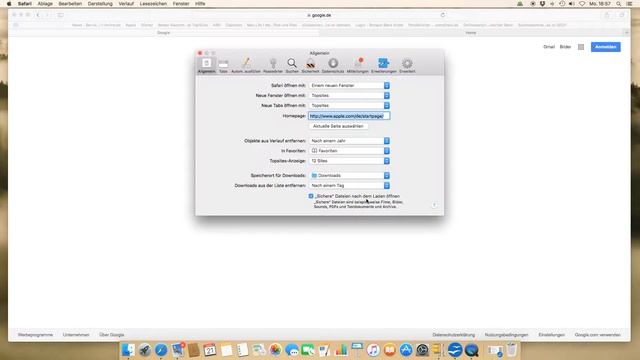Expand 'Speicherort für Downloads' dropdown
The image size is (640, 360).
(349, 176)
